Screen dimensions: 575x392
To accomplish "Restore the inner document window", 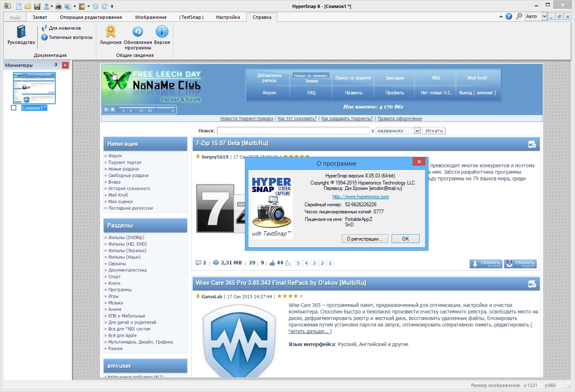I will point(560,17).
